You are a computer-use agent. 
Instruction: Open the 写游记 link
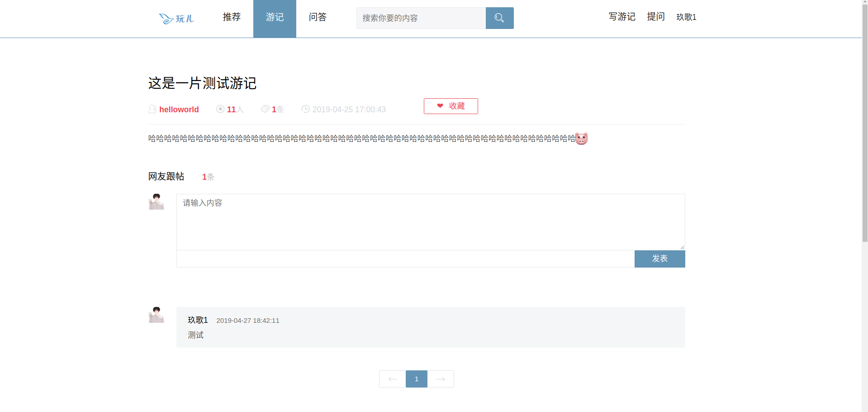(622, 17)
